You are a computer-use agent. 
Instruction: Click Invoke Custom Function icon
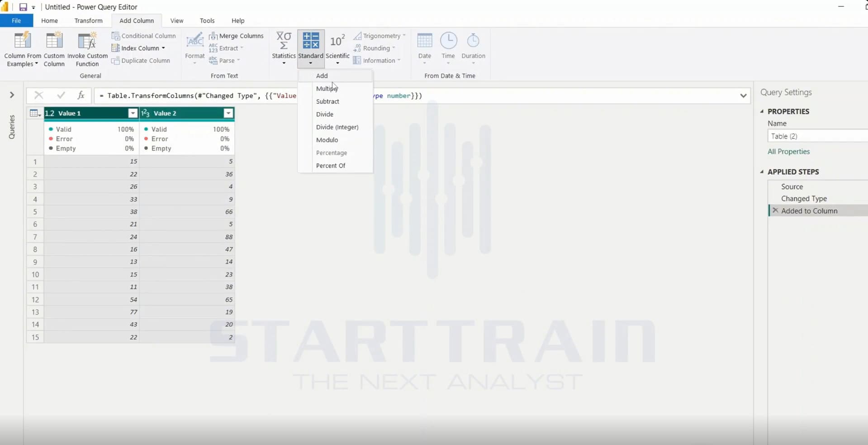pyautogui.click(x=87, y=41)
